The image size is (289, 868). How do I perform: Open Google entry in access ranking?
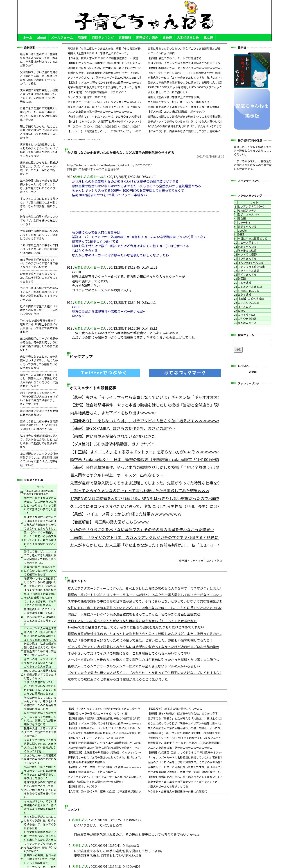click(242, 231)
